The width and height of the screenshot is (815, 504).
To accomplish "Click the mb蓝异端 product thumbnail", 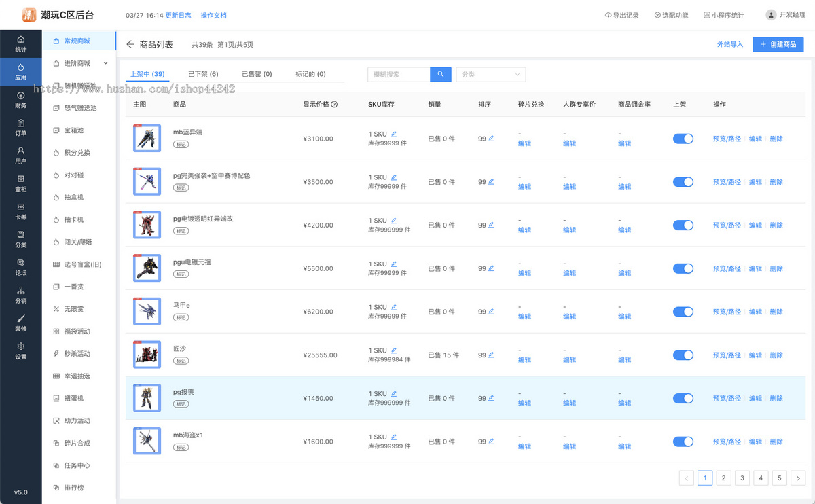I will click(x=147, y=139).
